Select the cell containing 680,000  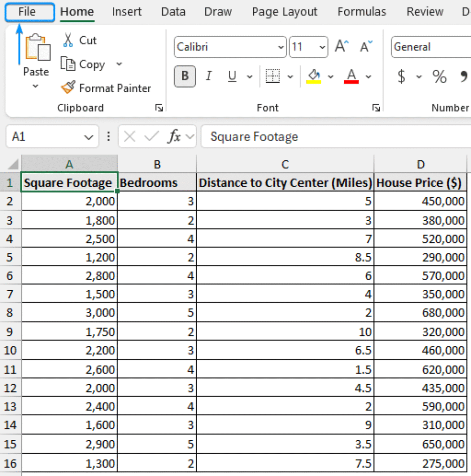click(420, 312)
